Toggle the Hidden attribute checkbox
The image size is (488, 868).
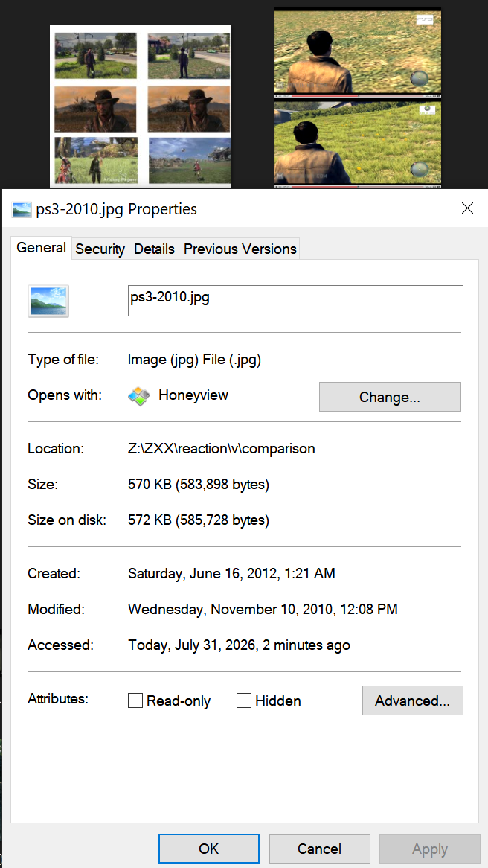point(243,701)
